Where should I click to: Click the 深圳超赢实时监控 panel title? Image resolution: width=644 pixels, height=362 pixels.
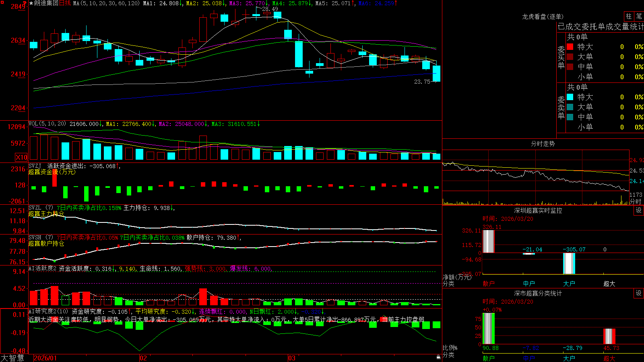pyautogui.click(x=538, y=210)
